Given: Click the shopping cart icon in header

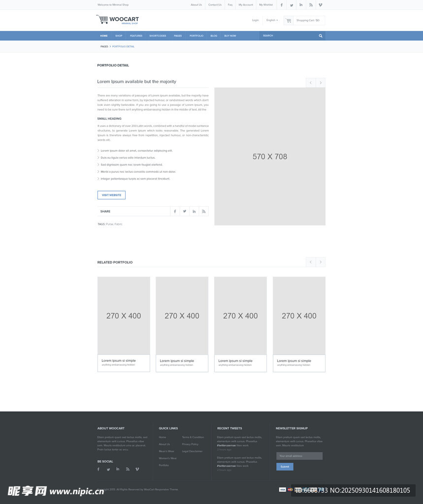Looking at the screenshot, I should point(289,20).
